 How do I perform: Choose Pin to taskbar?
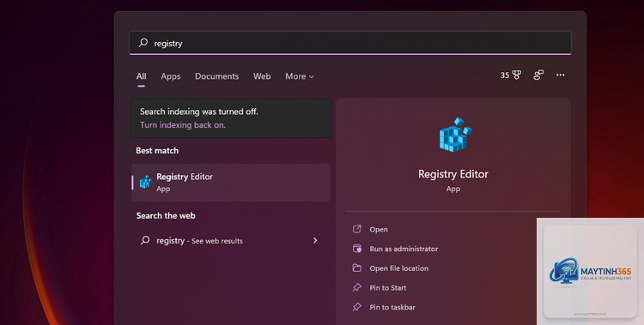coord(392,307)
